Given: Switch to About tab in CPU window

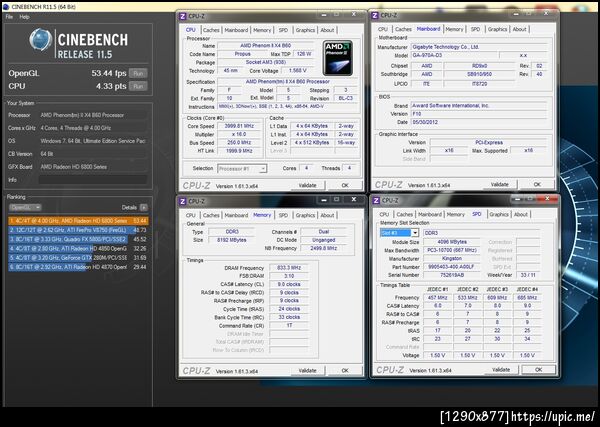Looking at the screenshot, I should click(327, 30).
